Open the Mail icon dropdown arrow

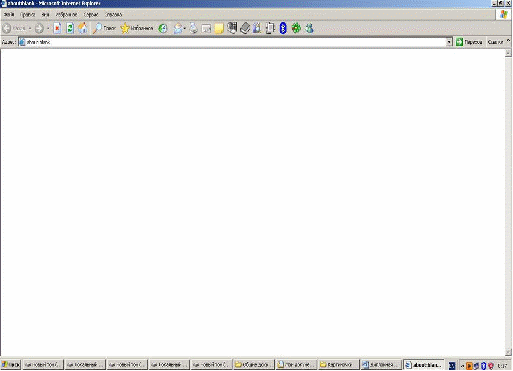tap(184, 29)
